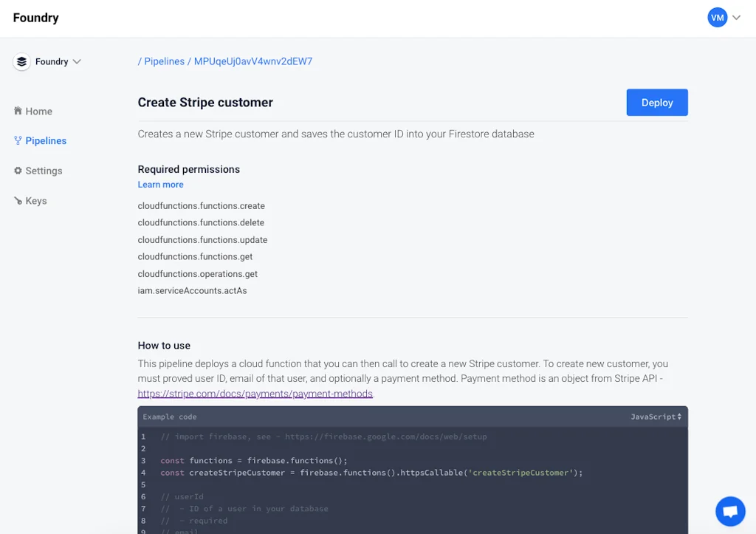This screenshot has height=534, width=756.
Task: Click the gear icon beside Settings
Action: pyautogui.click(x=18, y=171)
